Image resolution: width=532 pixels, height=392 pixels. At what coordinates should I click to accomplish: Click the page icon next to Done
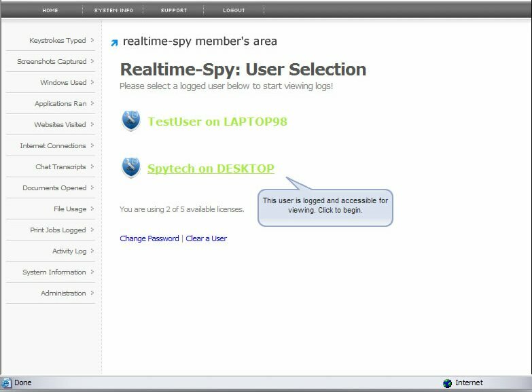coord(7,383)
